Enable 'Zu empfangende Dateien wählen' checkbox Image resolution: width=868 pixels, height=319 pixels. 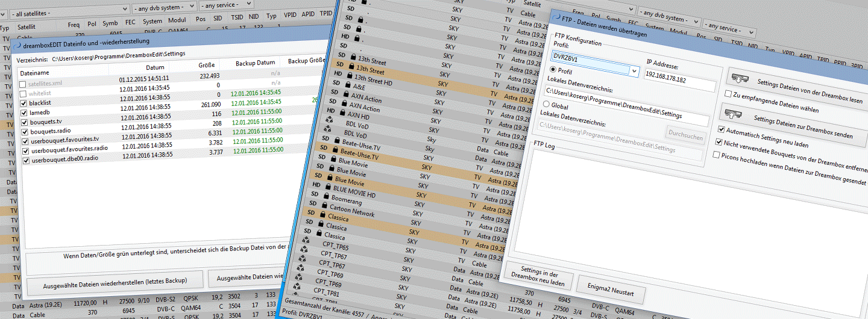(x=728, y=94)
